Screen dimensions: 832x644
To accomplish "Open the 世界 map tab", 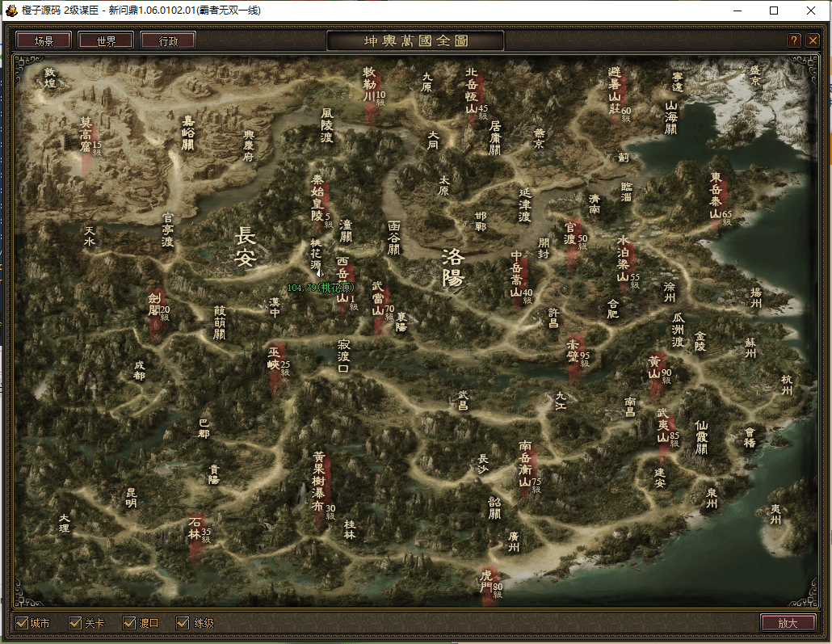I will point(106,40).
